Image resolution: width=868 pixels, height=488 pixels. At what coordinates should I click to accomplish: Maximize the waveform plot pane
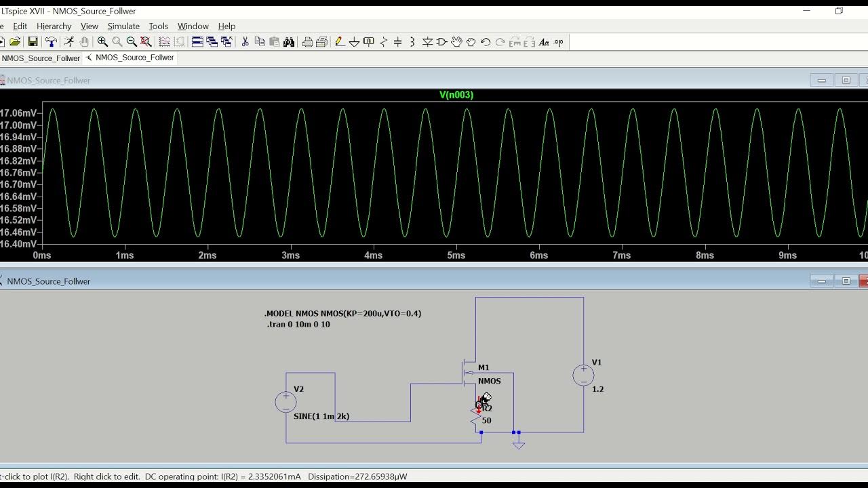pos(846,80)
